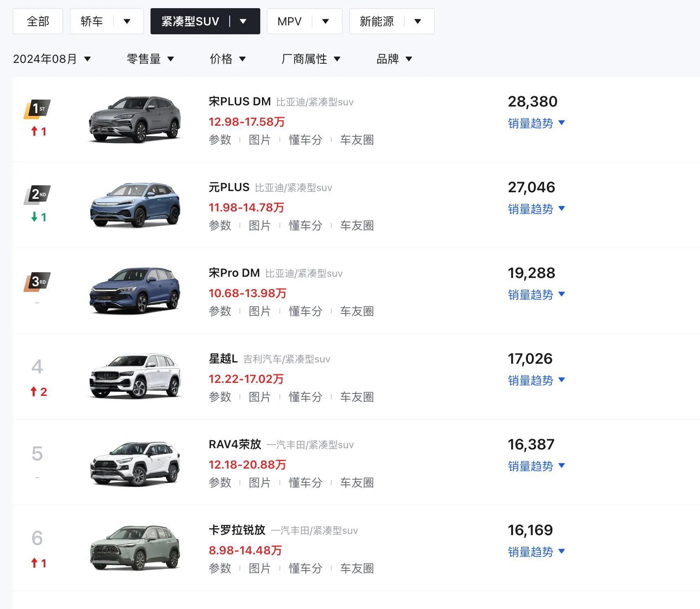Select the MPV category tab

(289, 21)
